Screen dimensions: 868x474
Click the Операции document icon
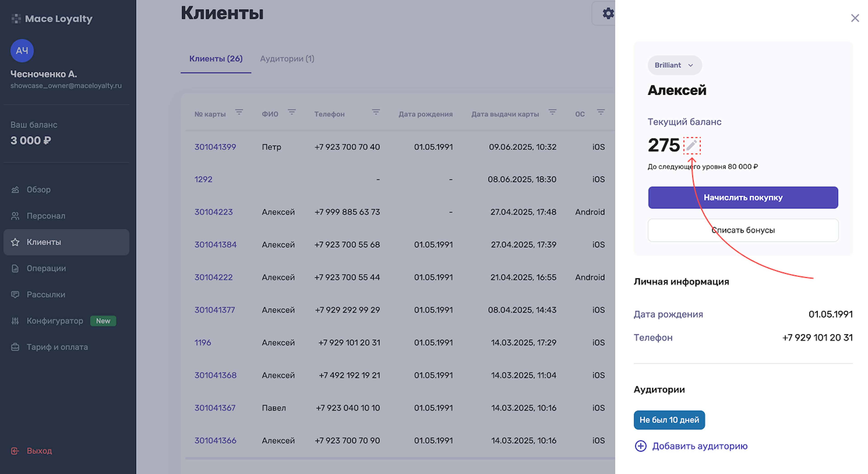pos(15,269)
